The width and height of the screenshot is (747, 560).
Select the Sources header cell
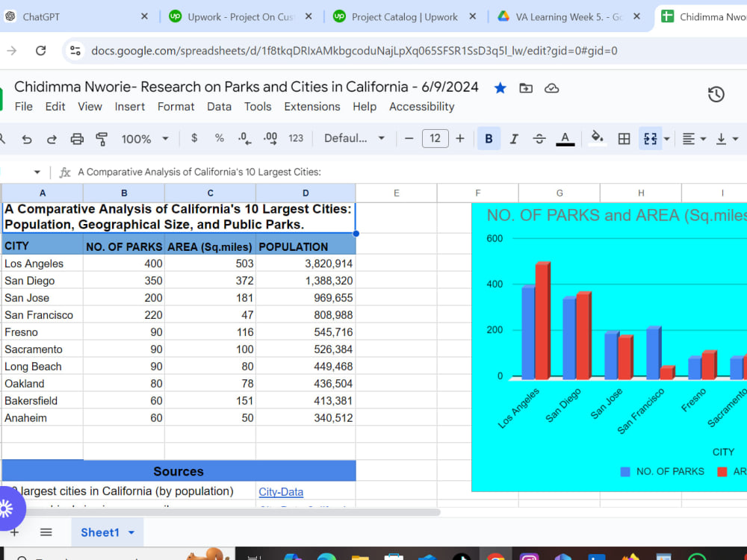click(x=179, y=471)
